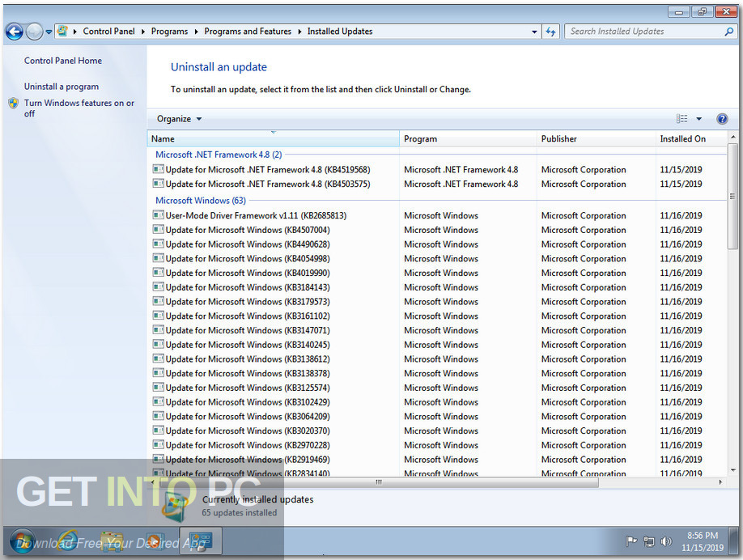The image size is (743, 560).
Task: Click Programs and Features in breadcrumb
Action: (248, 32)
